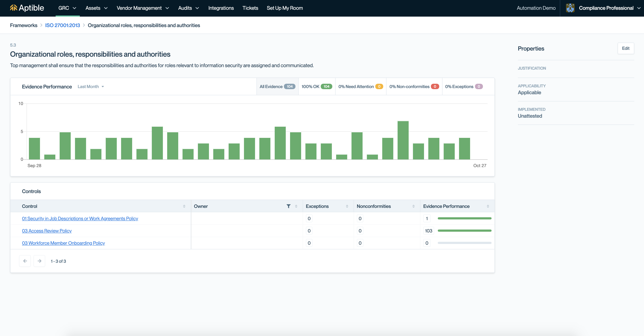Sort by Nonconformities column arrows
This screenshot has height=336, width=644.
coord(414,206)
